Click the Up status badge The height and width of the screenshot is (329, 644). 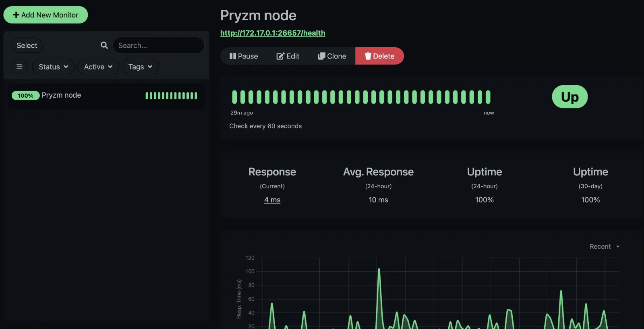point(569,97)
